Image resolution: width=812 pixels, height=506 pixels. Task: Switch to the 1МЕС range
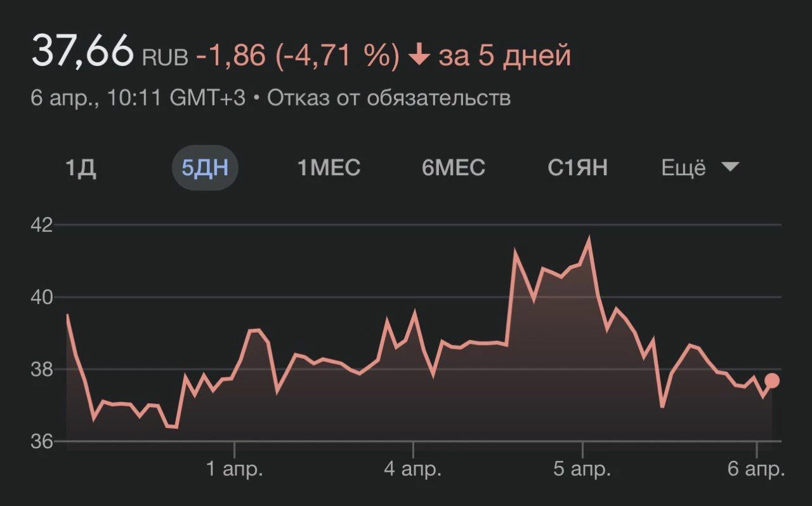[329, 168]
